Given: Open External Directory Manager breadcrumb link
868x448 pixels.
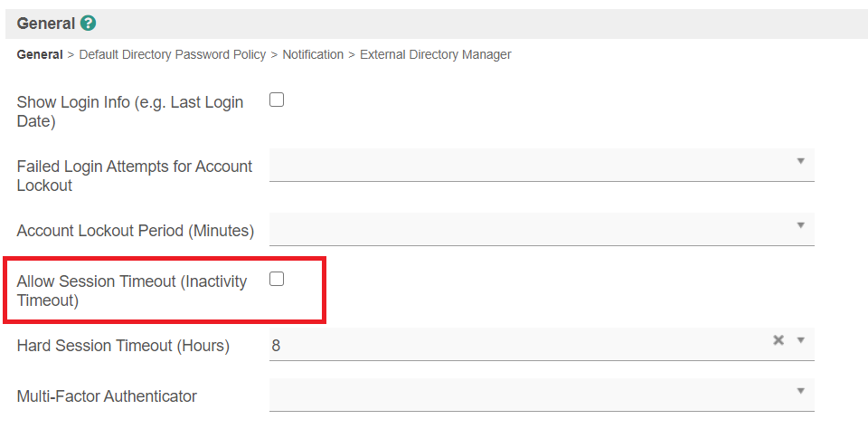Looking at the screenshot, I should point(436,54).
